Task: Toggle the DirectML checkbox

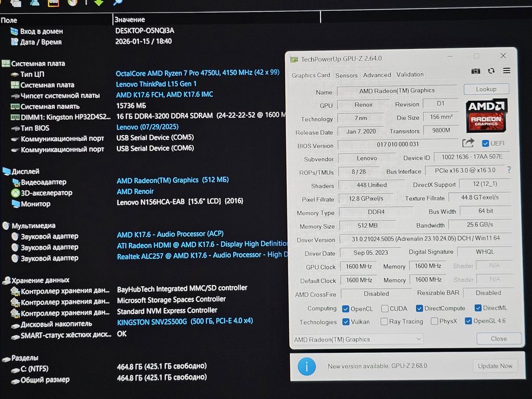Action: pyautogui.click(x=478, y=308)
